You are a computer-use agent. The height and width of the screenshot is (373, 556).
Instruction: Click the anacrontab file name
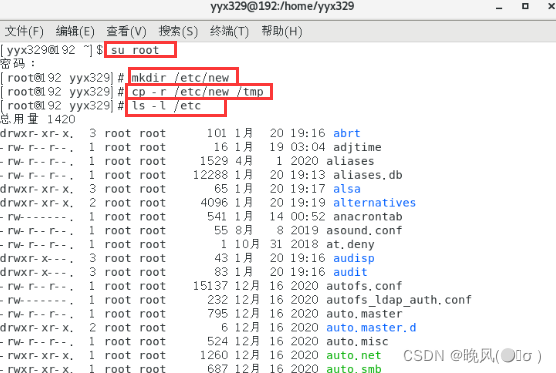(x=368, y=216)
